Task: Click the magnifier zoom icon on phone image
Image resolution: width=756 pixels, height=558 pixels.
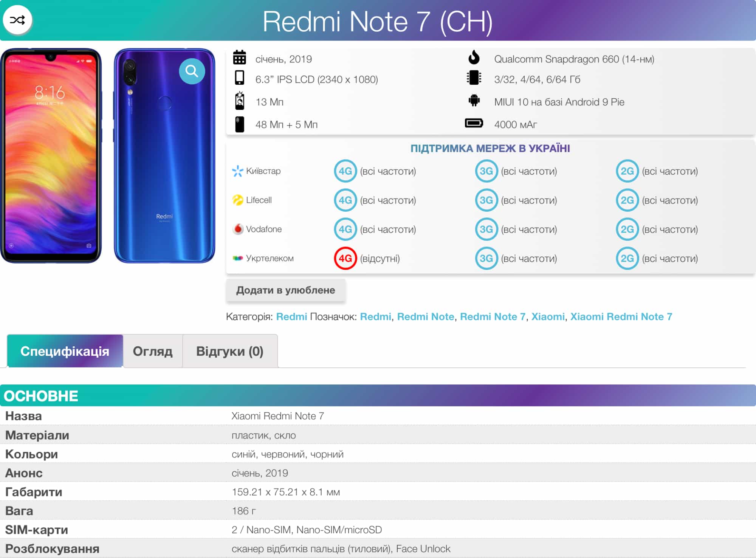Action: point(192,71)
